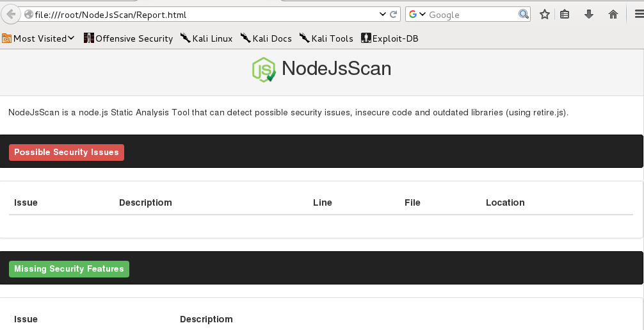This screenshot has width=644, height=330.
Task: Reload the Report.html page
Action: pos(394,14)
